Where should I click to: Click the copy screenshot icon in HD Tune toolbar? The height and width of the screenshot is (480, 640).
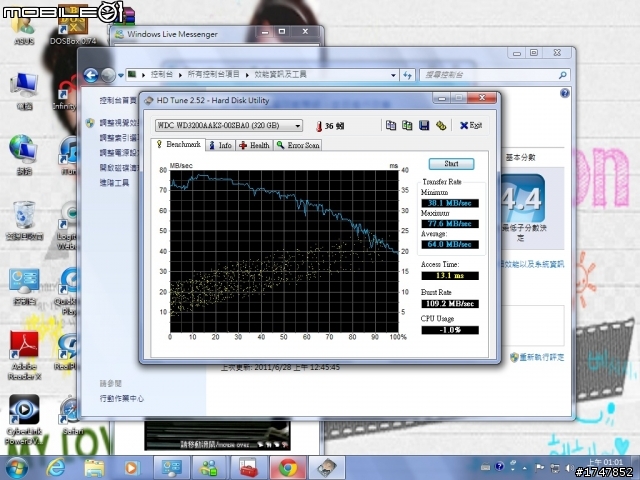[x=407, y=125]
